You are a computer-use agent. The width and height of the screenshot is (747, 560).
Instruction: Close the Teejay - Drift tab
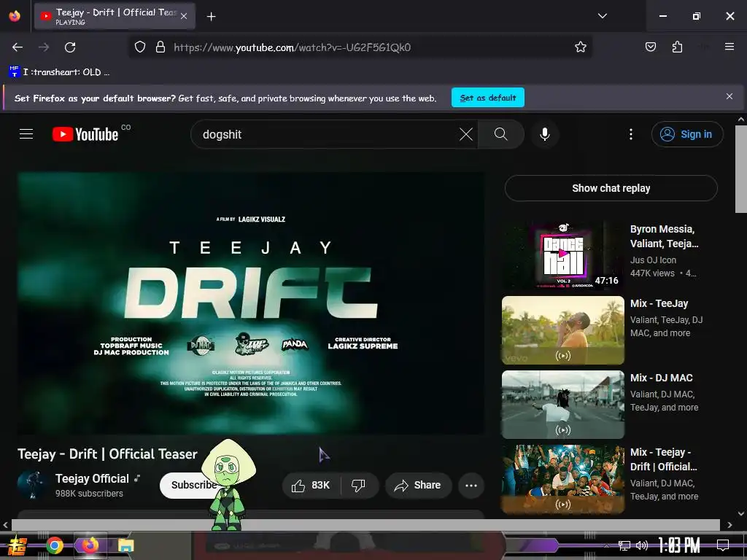pyautogui.click(x=184, y=17)
